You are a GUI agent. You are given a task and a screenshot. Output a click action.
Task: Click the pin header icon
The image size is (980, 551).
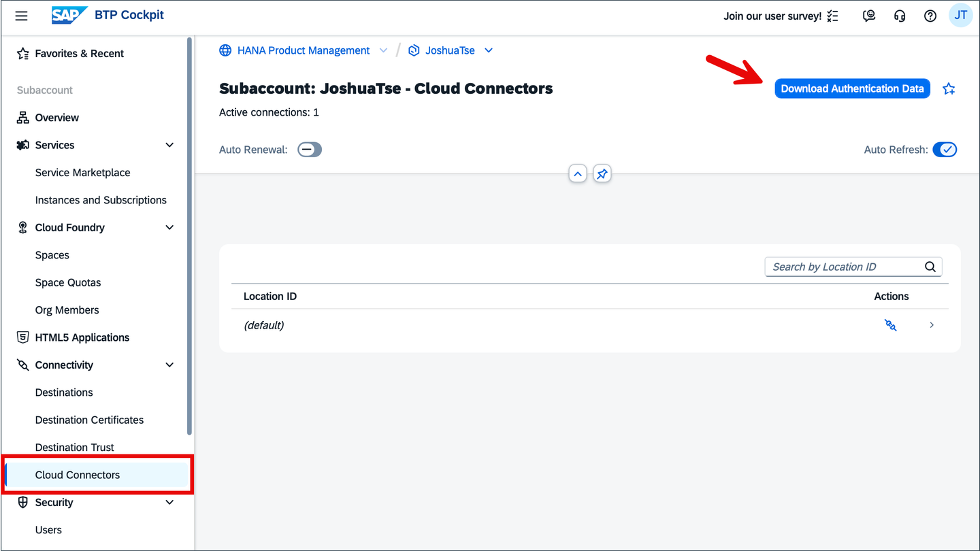tap(602, 174)
